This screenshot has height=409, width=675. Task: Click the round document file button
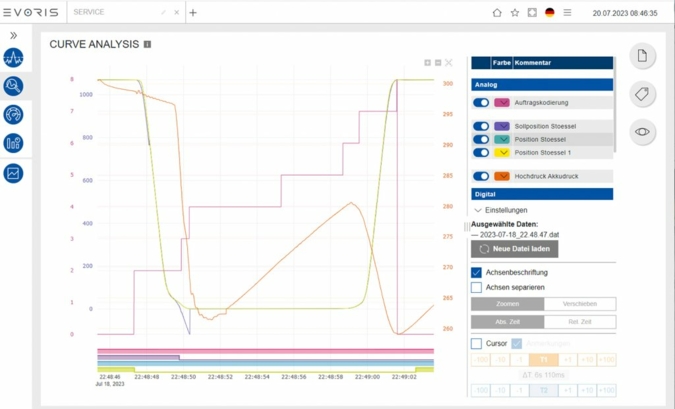pos(642,56)
